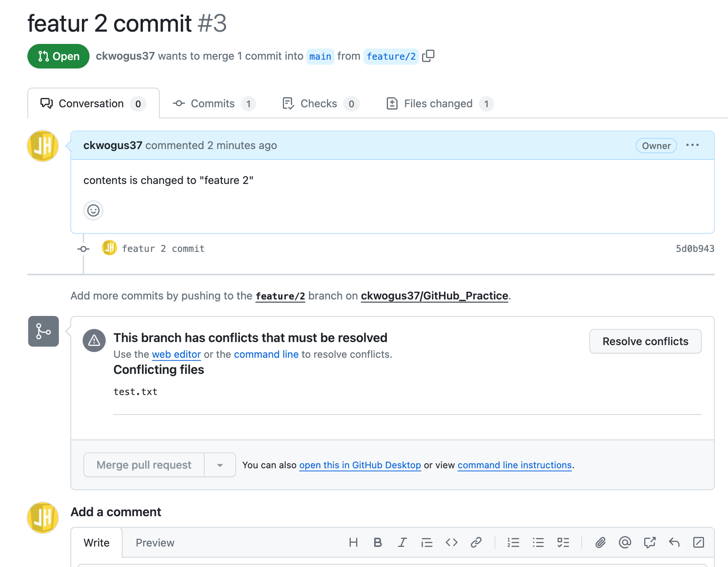Open this pull request in GitHub Desktop
Viewport: 728px width, 567px height.
pyautogui.click(x=359, y=465)
